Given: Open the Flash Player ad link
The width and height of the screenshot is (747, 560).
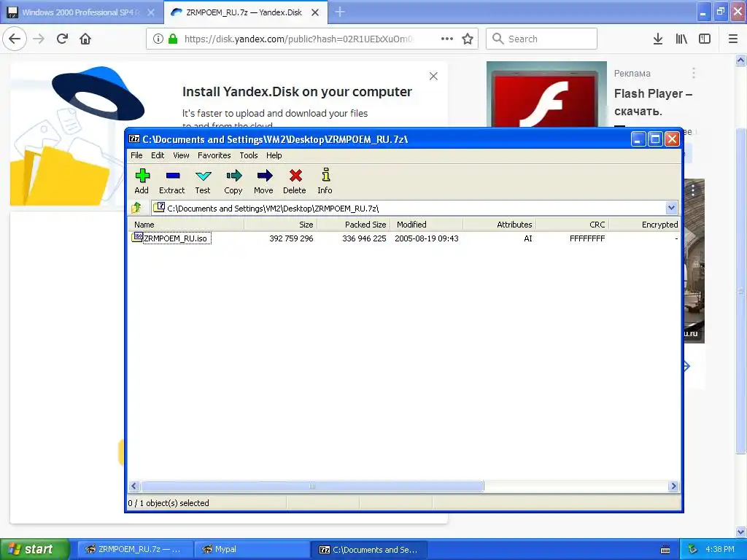Looking at the screenshot, I should [653, 102].
